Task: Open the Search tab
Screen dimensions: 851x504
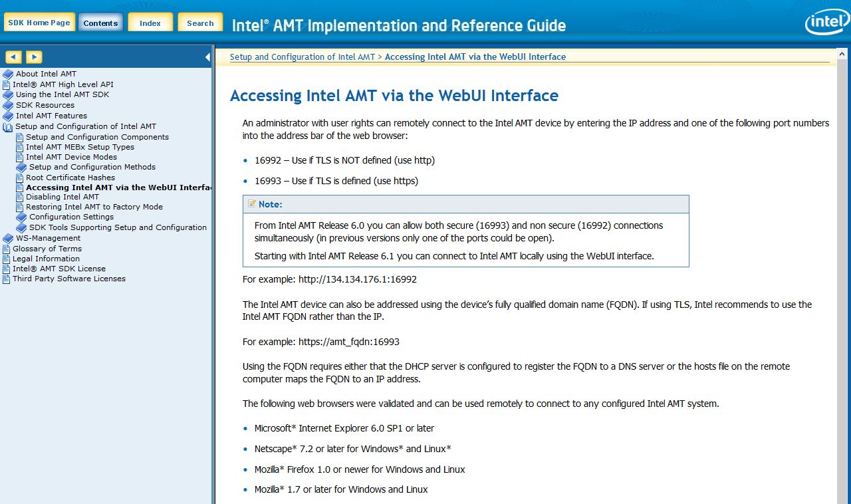Action: [200, 23]
